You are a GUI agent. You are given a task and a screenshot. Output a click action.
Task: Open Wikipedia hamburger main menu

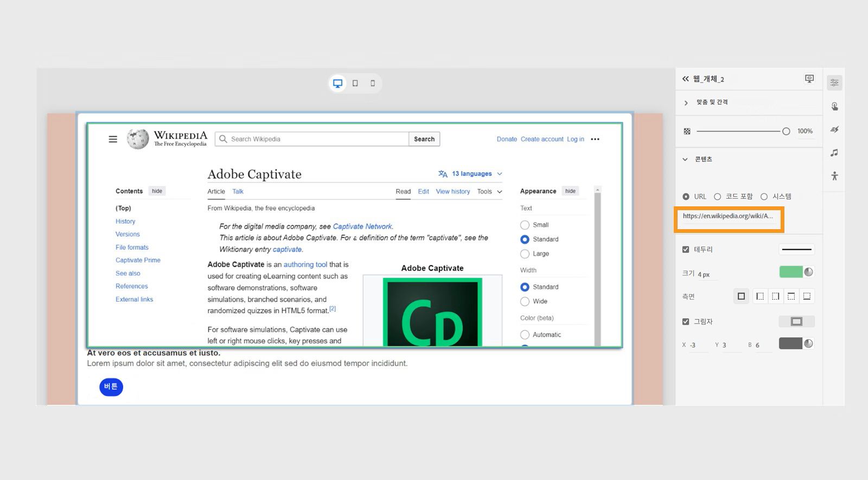click(113, 139)
